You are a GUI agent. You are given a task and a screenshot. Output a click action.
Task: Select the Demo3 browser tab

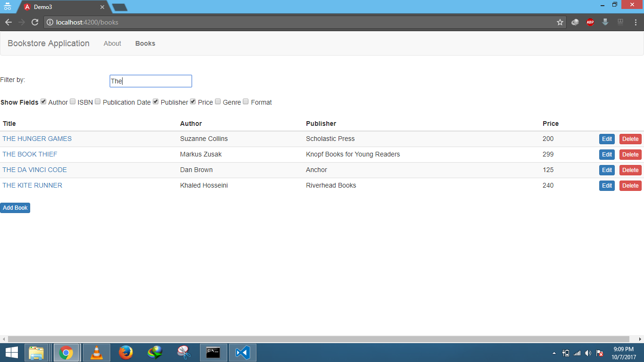[x=64, y=7]
